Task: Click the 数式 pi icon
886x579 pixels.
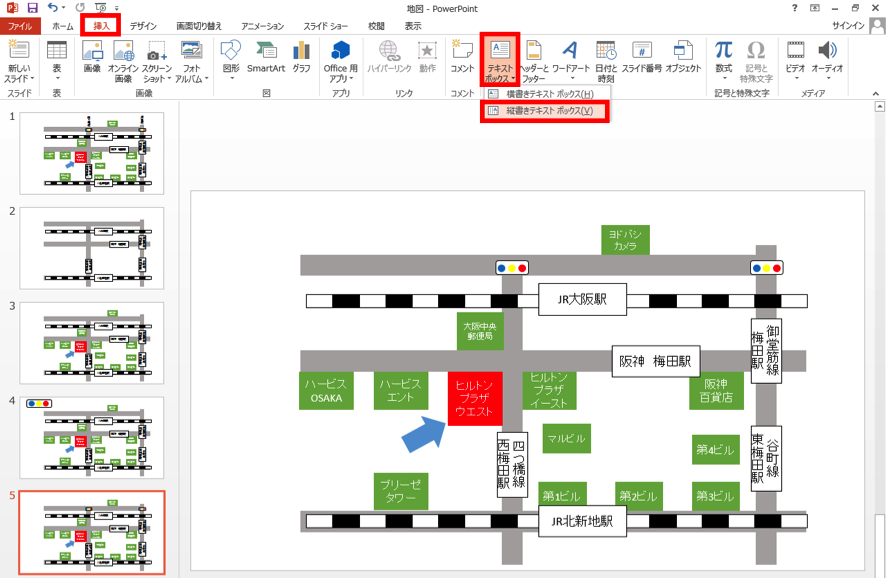Action: 723,50
